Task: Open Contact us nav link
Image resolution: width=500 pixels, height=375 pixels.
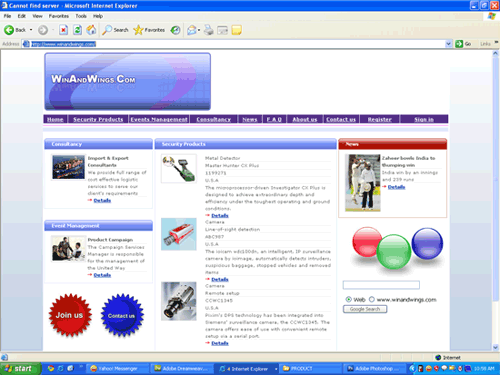Action: tap(341, 119)
